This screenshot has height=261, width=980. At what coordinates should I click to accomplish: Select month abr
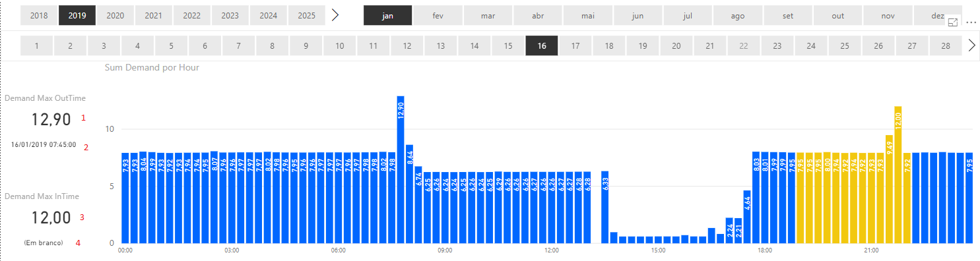[539, 15]
